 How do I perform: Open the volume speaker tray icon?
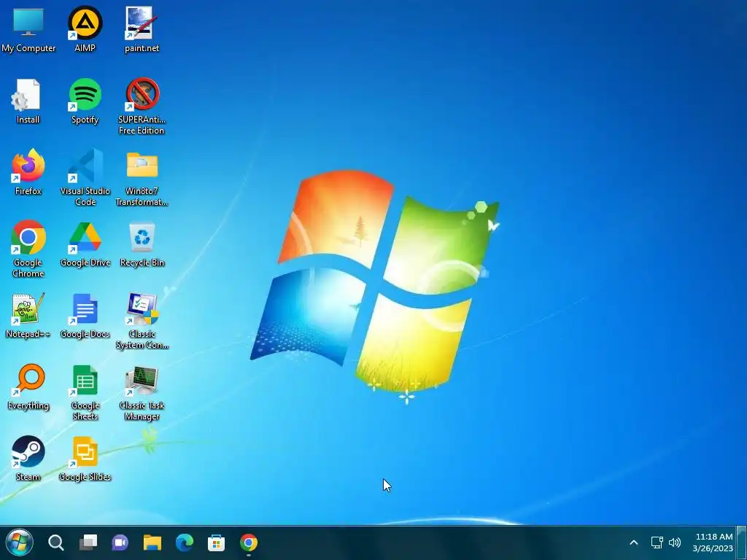click(x=675, y=542)
